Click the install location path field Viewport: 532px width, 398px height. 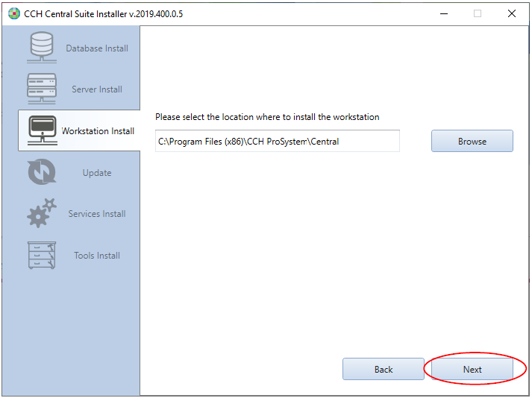click(278, 141)
